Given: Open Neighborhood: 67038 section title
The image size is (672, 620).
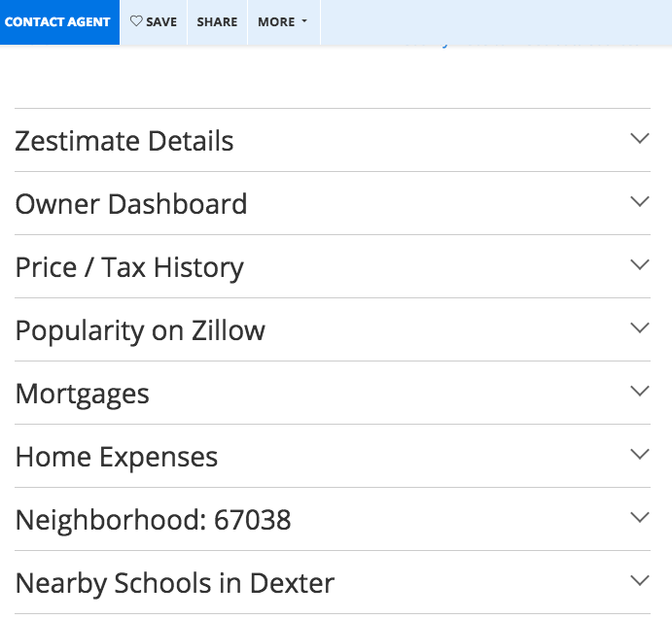Looking at the screenshot, I should tap(153, 520).
